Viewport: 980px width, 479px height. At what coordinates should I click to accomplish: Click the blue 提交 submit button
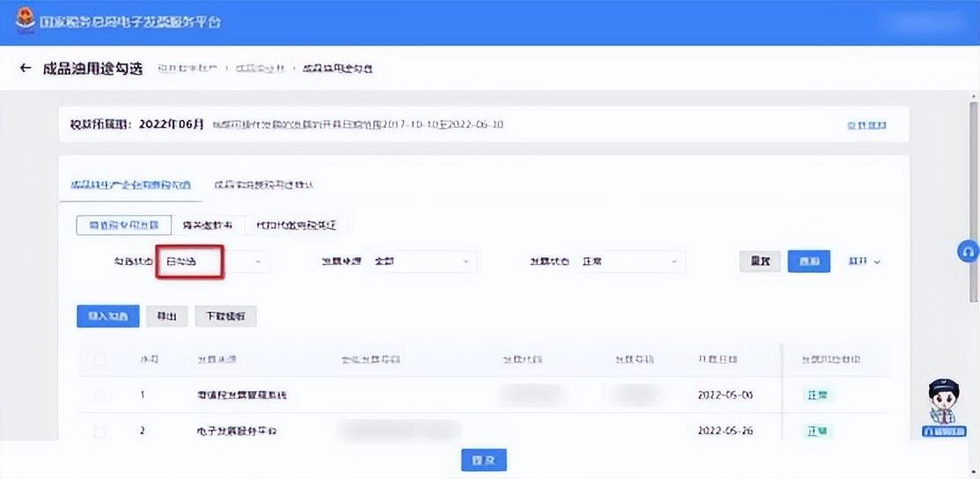484,460
